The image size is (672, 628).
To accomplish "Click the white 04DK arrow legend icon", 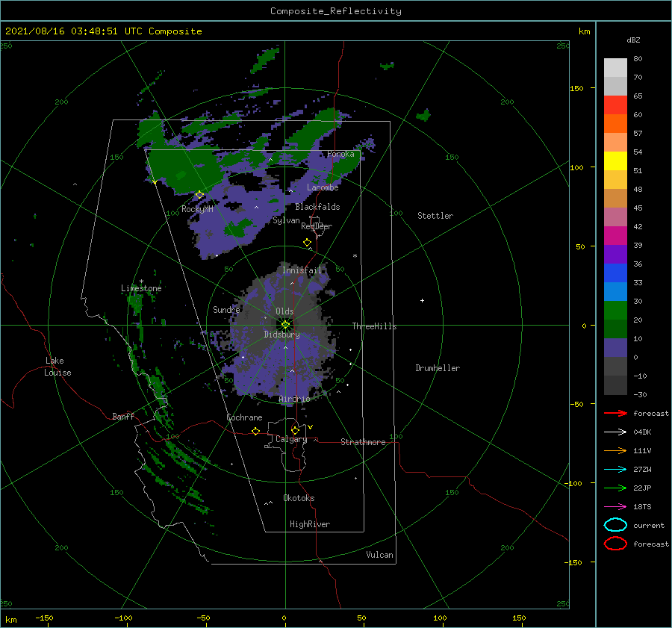I will coord(615,432).
